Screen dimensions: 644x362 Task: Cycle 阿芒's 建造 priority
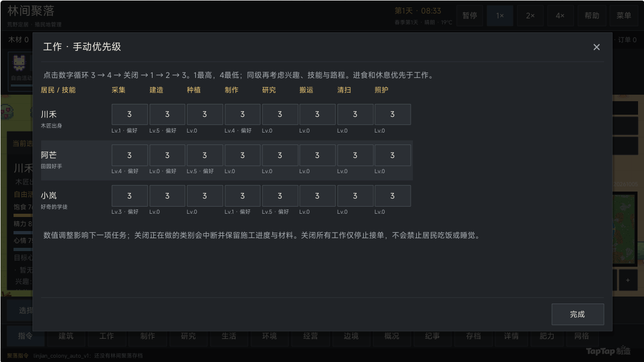pos(167,155)
